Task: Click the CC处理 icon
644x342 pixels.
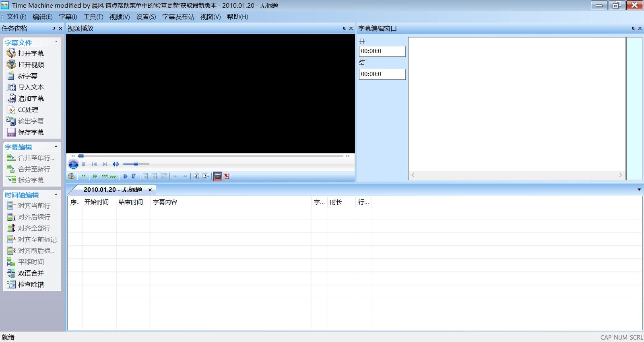Action: click(11, 110)
